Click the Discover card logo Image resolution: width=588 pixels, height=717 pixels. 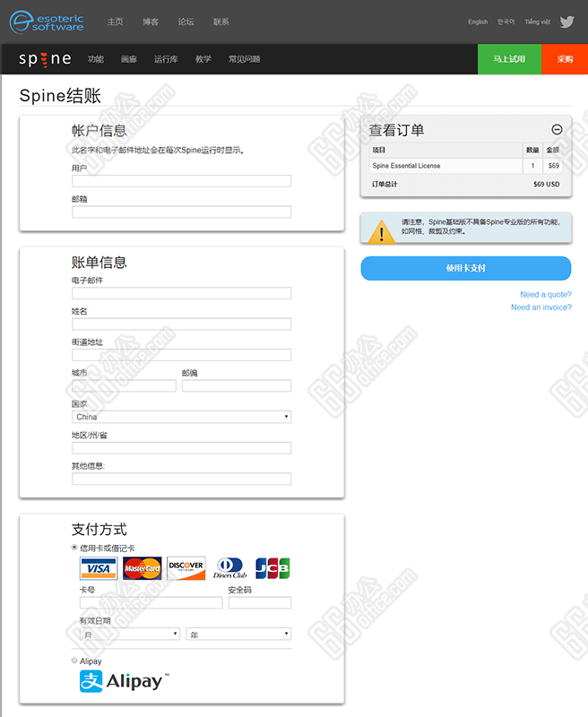(186, 568)
